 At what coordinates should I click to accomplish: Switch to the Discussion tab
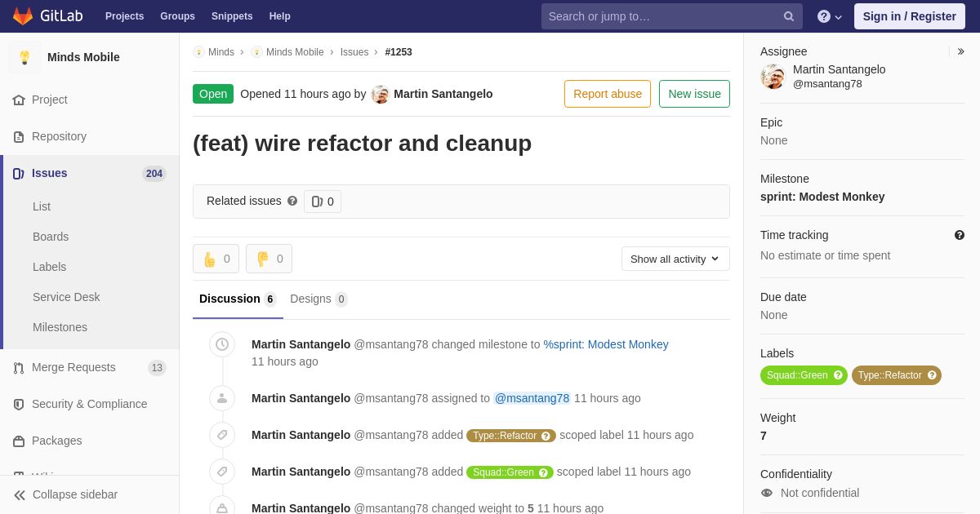click(238, 299)
